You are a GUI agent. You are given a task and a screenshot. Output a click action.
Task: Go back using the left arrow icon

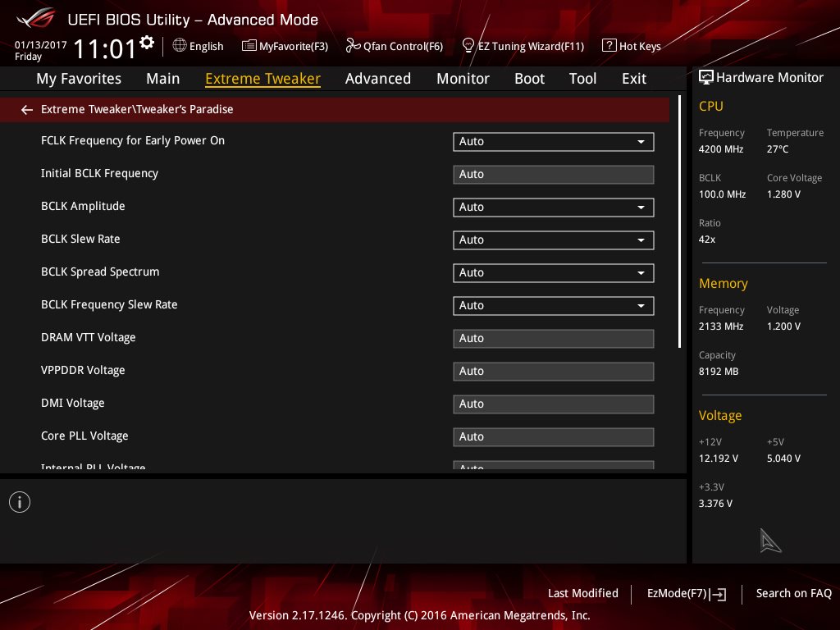tap(27, 110)
